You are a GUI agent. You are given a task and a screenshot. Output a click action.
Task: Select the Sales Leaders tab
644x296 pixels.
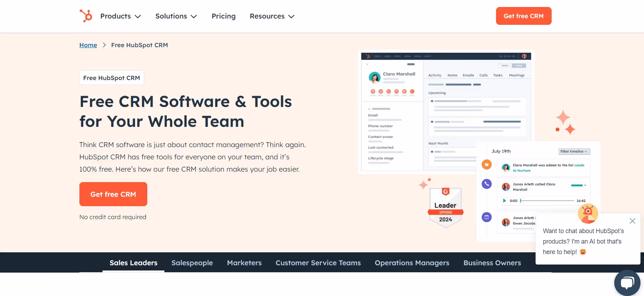pos(134,263)
